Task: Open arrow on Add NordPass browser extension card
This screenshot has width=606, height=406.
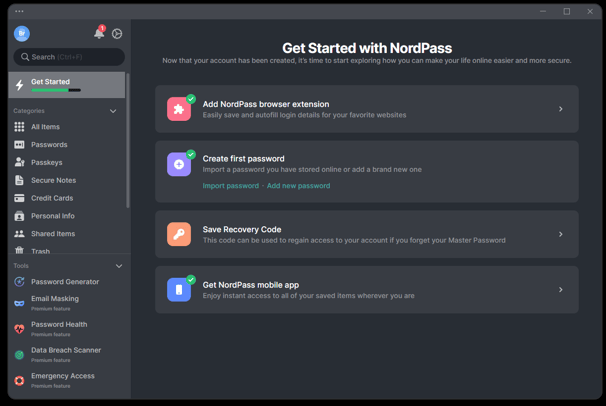Action: [x=560, y=109]
